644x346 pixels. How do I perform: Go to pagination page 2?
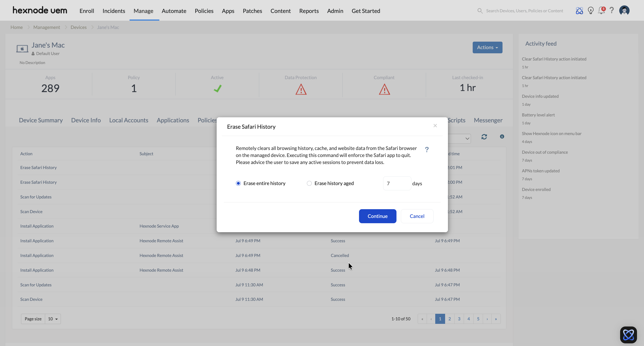point(449,319)
